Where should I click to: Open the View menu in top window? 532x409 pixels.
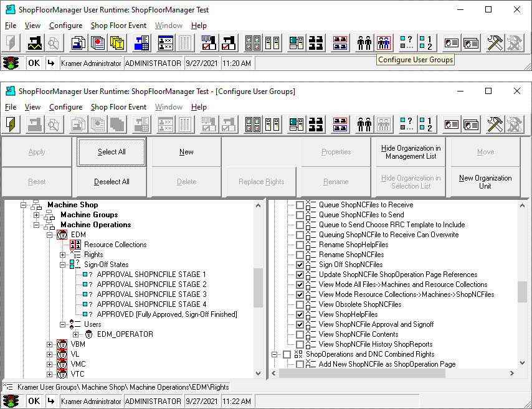32,26
